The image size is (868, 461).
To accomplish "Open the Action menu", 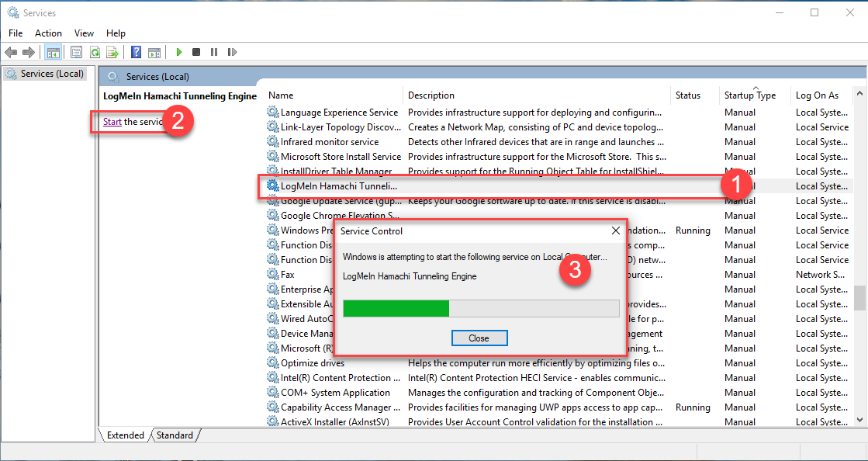I will coord(48,33).
